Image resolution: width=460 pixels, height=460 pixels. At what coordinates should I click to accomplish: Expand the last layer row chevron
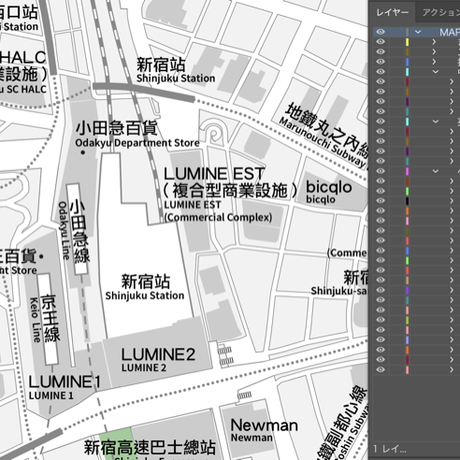tap(451, 369)
